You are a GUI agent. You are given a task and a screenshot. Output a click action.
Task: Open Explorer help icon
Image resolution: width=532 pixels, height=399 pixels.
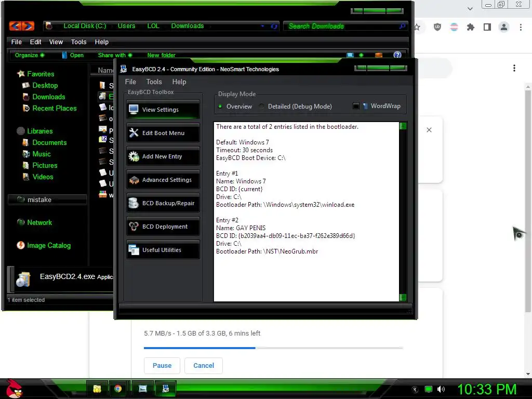[x=397, y=55]
